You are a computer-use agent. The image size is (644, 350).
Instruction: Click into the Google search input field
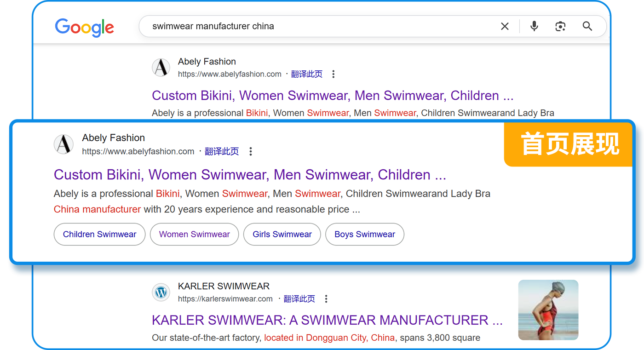click(x=317, y=27)
